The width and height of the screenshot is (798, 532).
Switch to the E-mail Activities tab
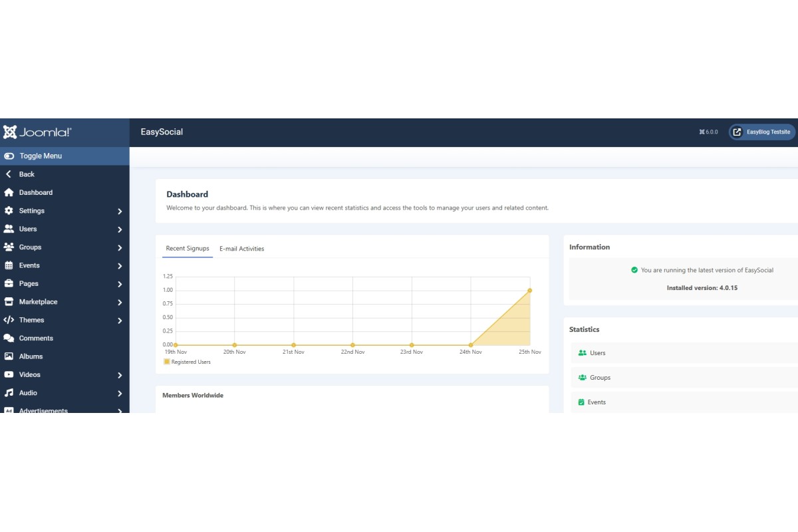[241, 249]
